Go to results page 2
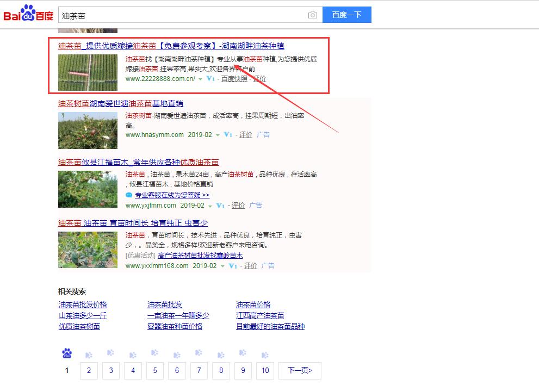 tap(89, 370)
